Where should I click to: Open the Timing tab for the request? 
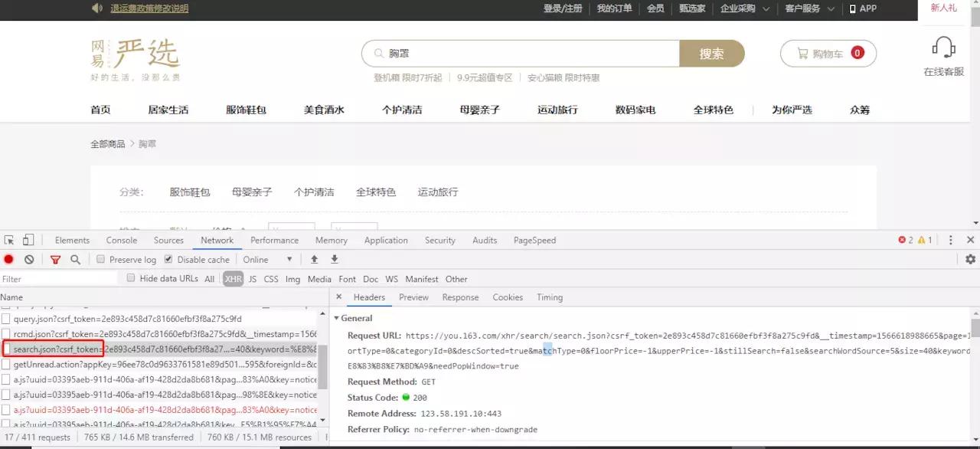pyautogui.click(x=550, y=297)
